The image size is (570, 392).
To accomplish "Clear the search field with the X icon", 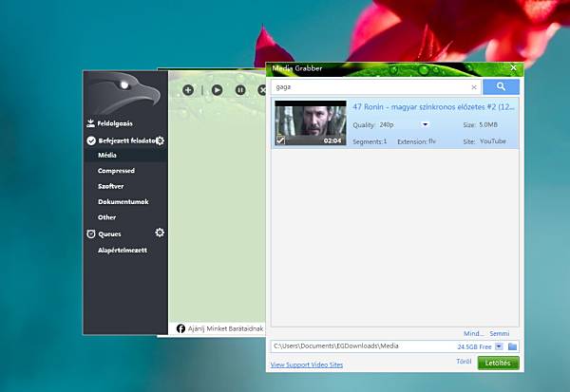I will (x=474, y=87).
